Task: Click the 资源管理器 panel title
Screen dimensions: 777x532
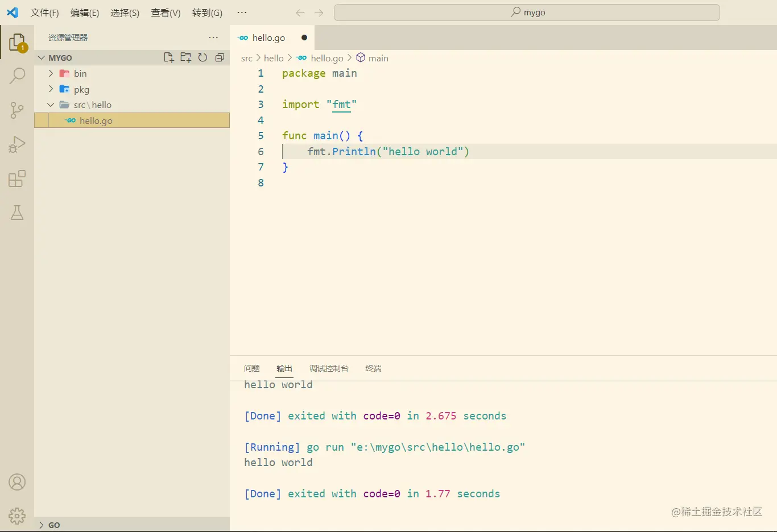Action: pos(68,38)
